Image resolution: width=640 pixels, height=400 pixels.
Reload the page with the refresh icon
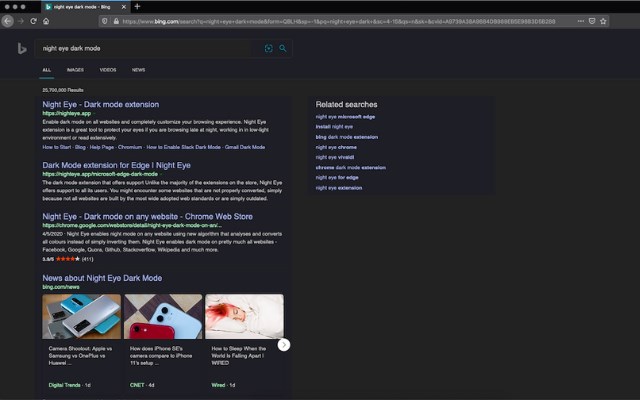click(33, 21)
